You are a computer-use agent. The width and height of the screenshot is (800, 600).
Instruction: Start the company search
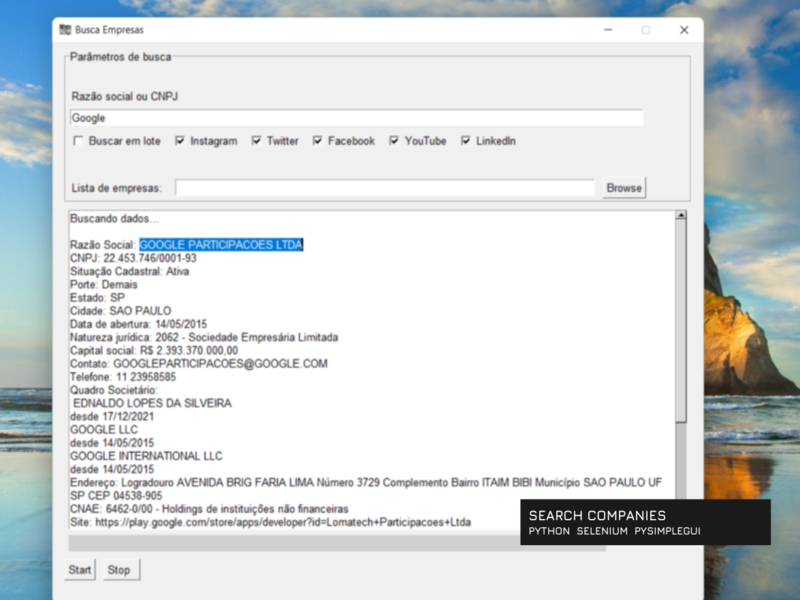80,570
